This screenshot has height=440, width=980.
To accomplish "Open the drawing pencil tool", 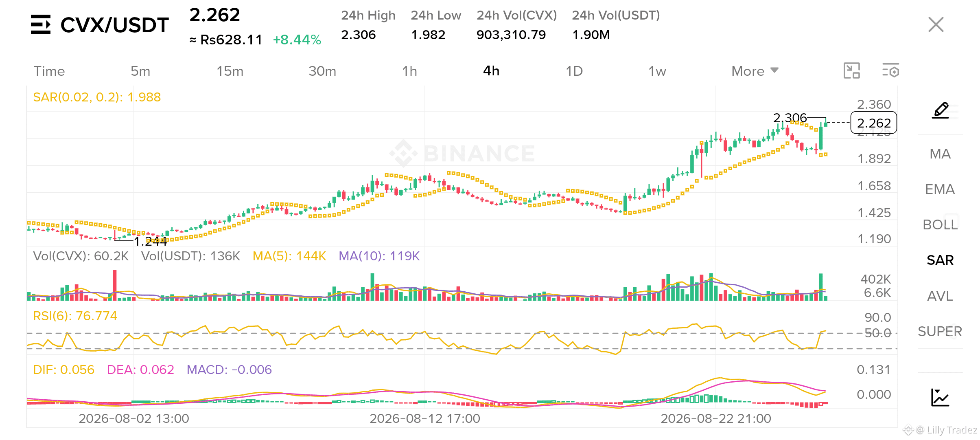I will pyautogui.click(x=941, y=110).
